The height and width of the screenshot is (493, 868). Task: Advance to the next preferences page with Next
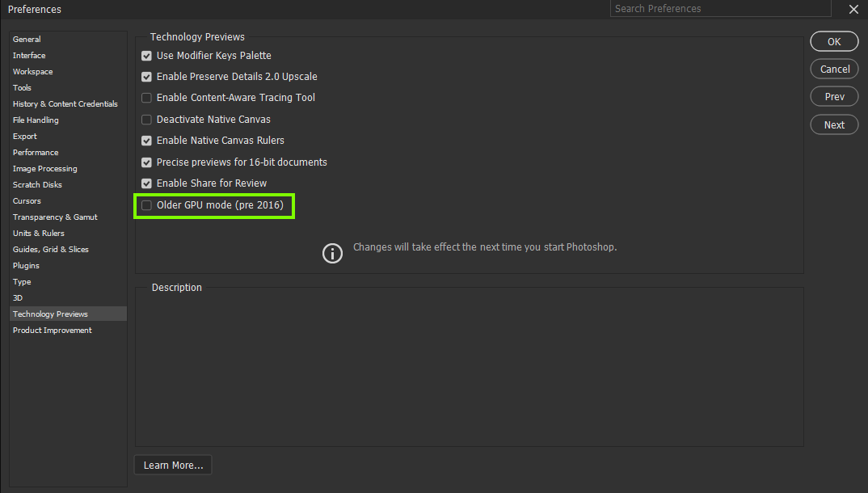(834, 124)
